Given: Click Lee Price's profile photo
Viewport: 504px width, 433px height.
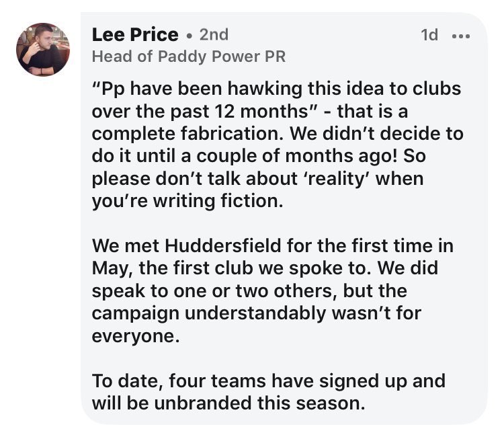Looking at the screenshot, I should [x=42, y=50].
